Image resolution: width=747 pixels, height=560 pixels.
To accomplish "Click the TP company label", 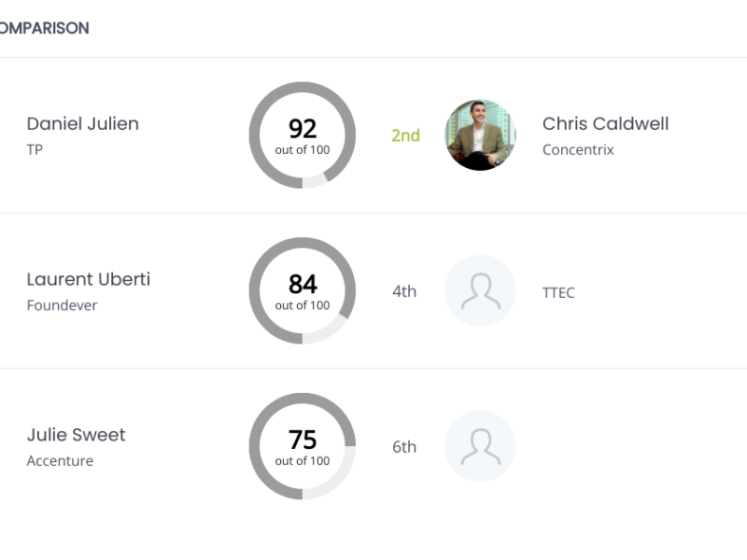I will (35, 149).
